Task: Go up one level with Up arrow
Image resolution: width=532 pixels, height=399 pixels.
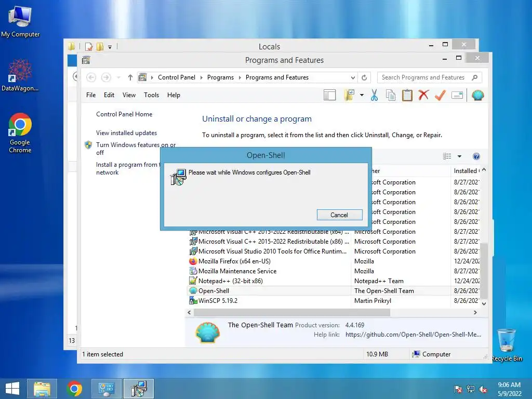Action: coord(130,77)
